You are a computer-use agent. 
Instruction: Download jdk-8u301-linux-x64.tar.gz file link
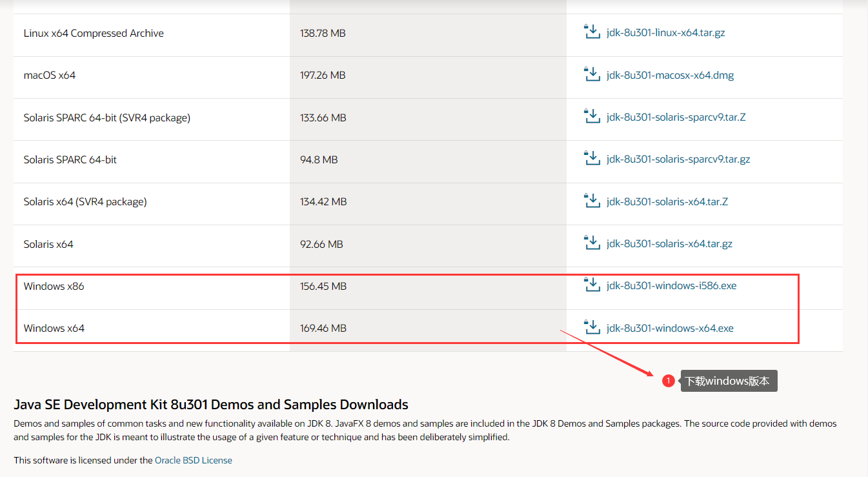tap(665, 33)
